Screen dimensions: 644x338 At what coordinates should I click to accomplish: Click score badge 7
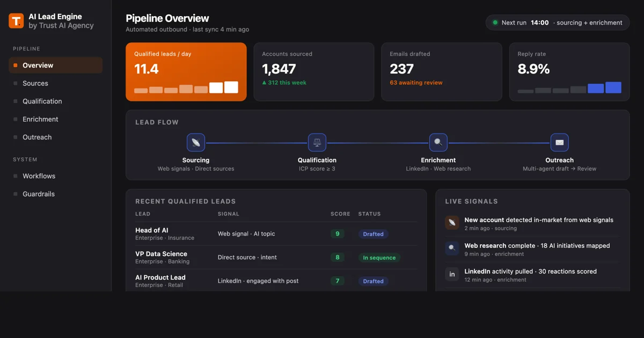tap(338, 281)
